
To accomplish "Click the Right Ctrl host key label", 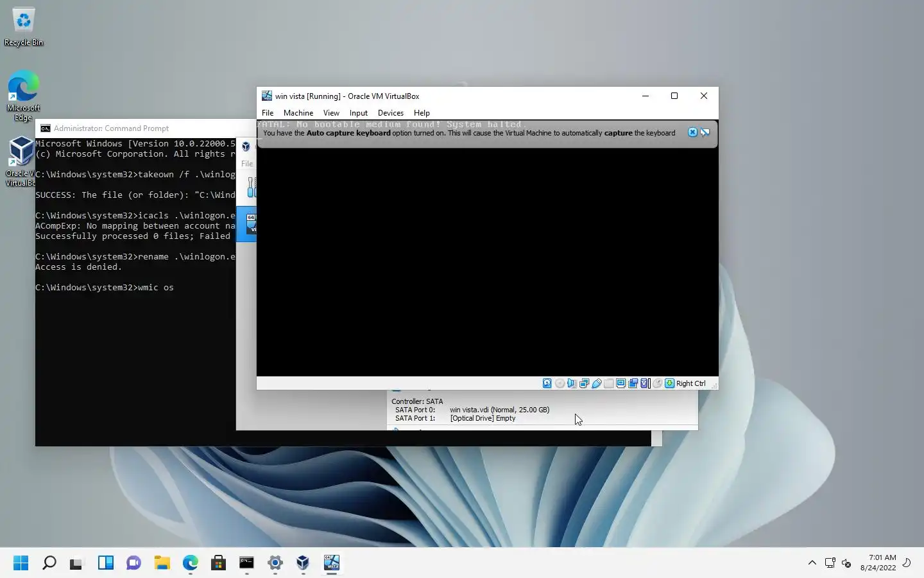I will pyautogui.click(x=690, y=383).
